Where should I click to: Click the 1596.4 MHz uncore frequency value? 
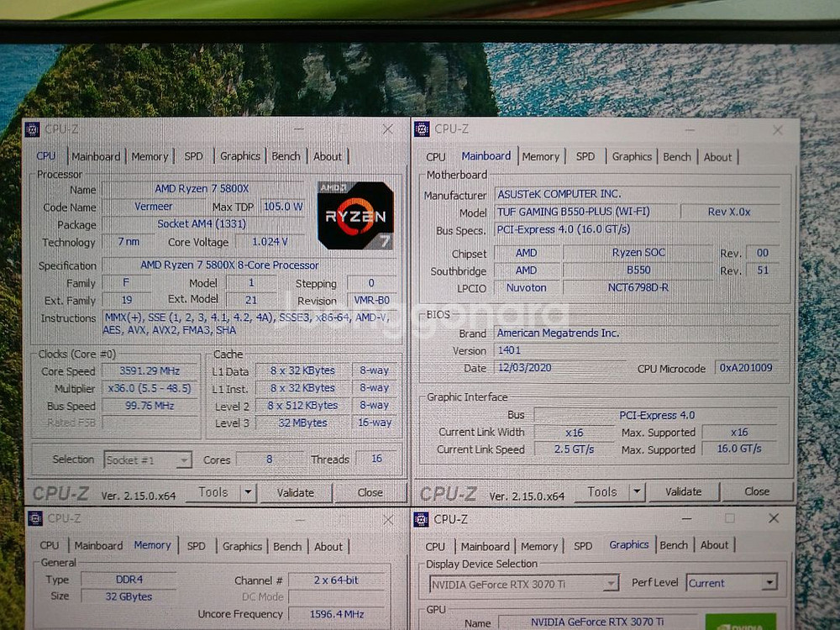(337, 614)
